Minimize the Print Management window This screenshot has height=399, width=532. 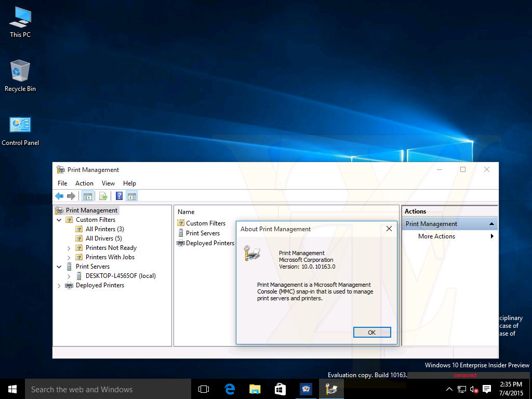tap(440, 169)
